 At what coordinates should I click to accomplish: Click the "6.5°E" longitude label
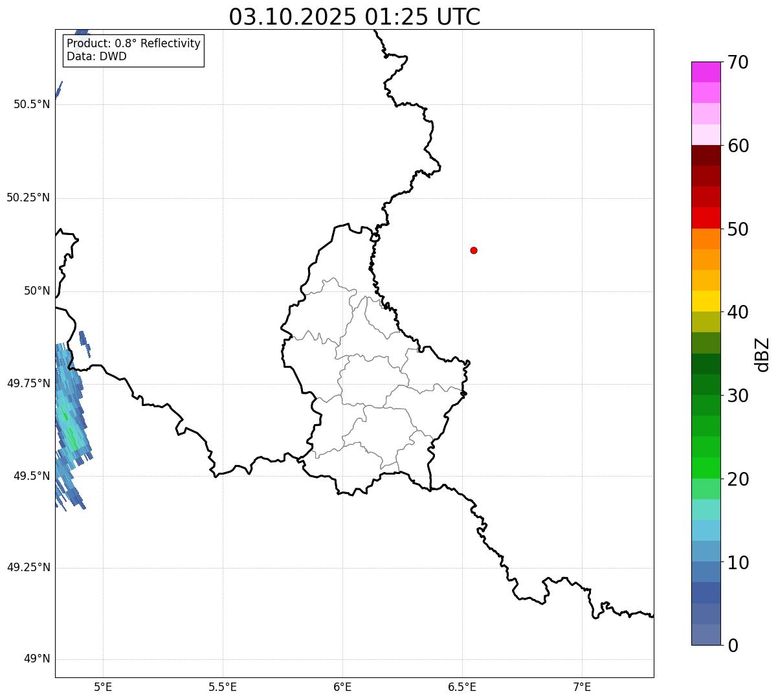tap(462, 687)
